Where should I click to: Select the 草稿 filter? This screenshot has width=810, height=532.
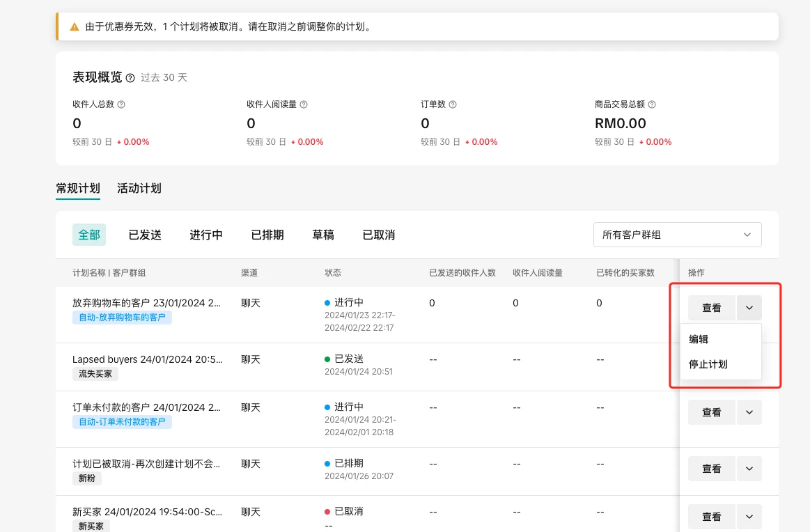322,235
